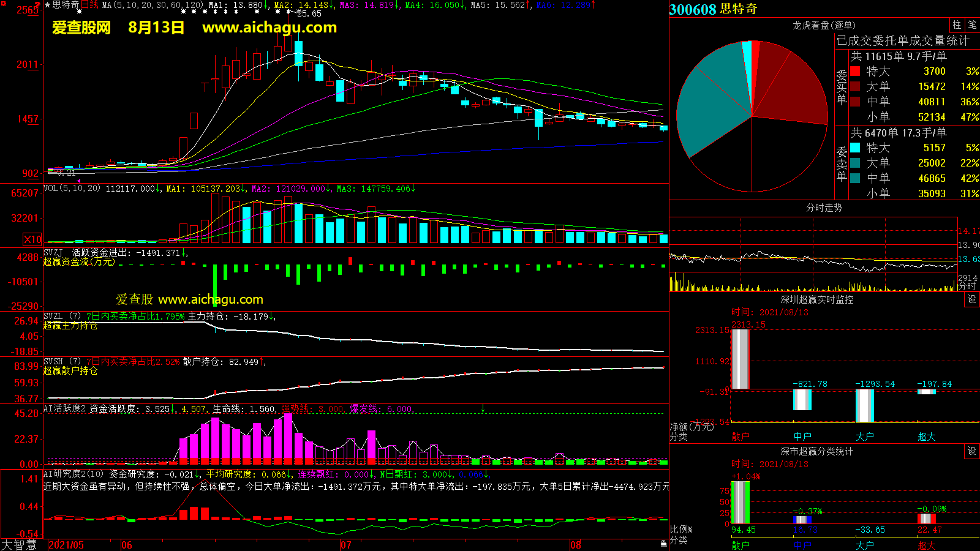Click the bright red 特大 buy-order swatch
980x551 pixels.
[855, 71]
